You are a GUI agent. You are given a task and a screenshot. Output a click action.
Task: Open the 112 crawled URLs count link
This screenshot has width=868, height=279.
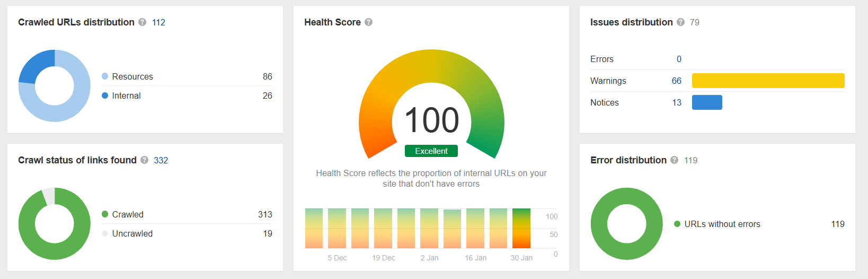[158, 22]
